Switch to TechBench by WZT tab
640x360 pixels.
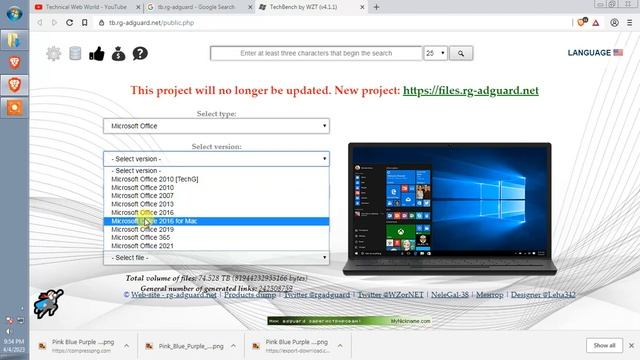point(303,7)
